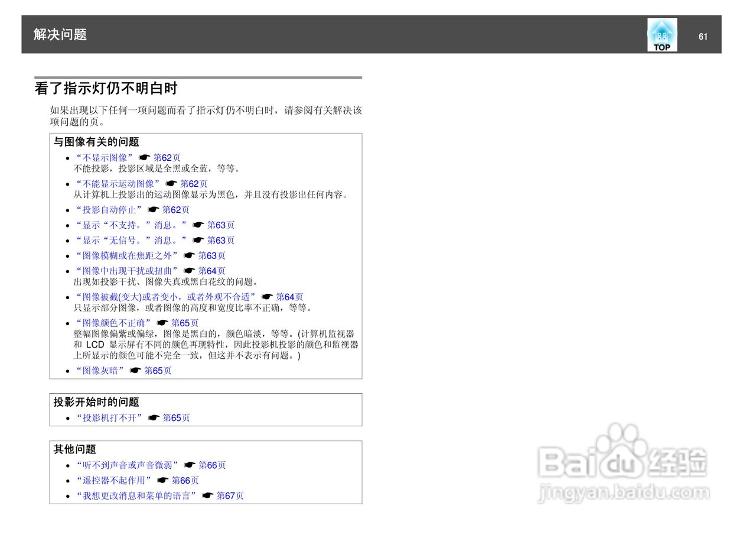This screenshot has height=535, width=756.
Task: Click pointing-hand icon beside “显示“不支持。”消息。”
Action: click(x=198, y=225)
